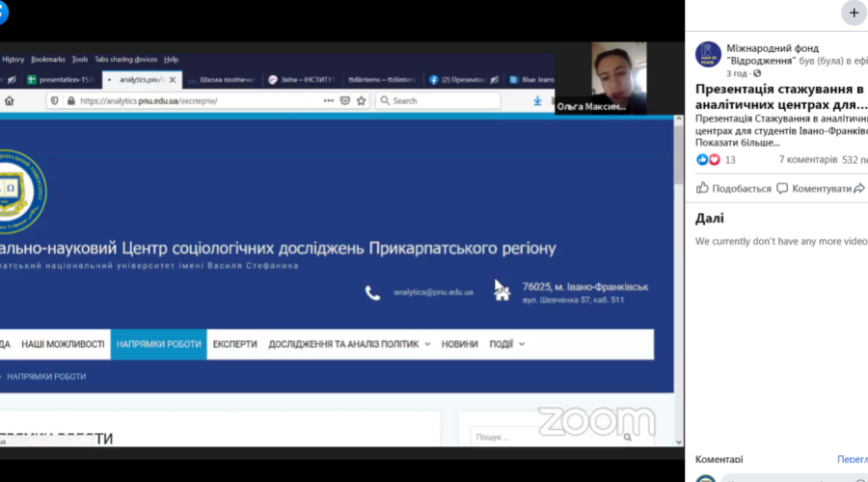868x482 pixels.
Task: Open the "7 коментарів" comments link
Action: (x=808, y=159)
